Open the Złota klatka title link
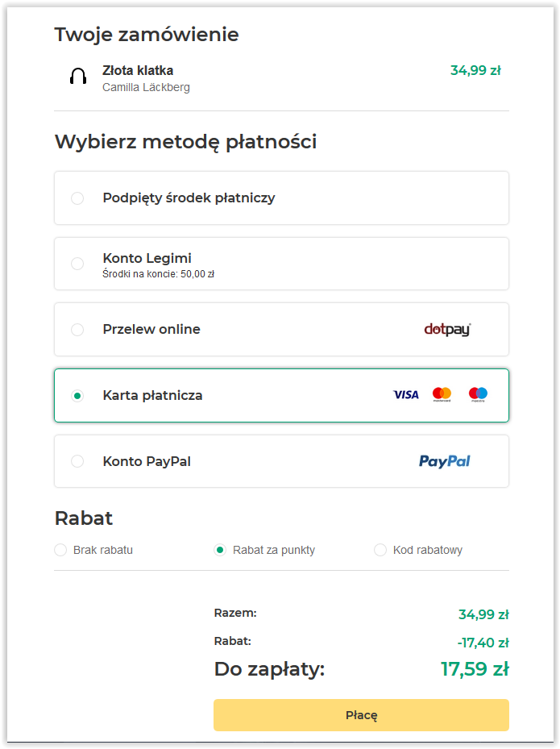560x749 pixels. [138, 70]
